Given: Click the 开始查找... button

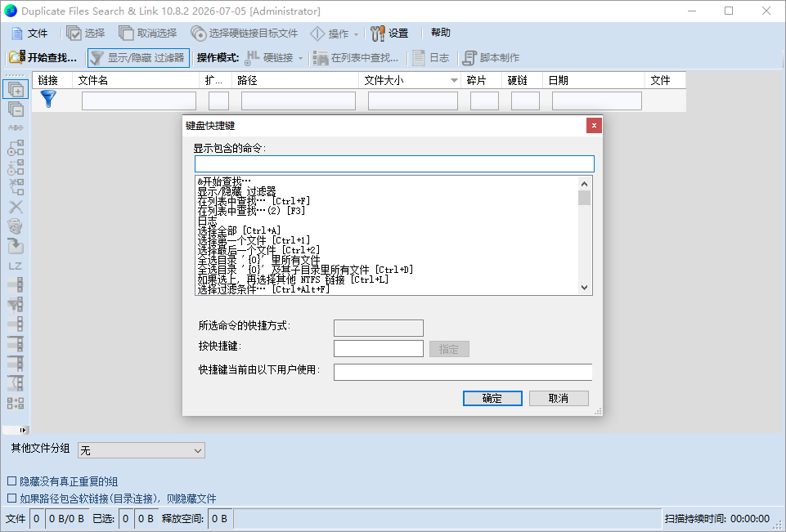Looking at the screenshot, I should click(x=43, y=57).
